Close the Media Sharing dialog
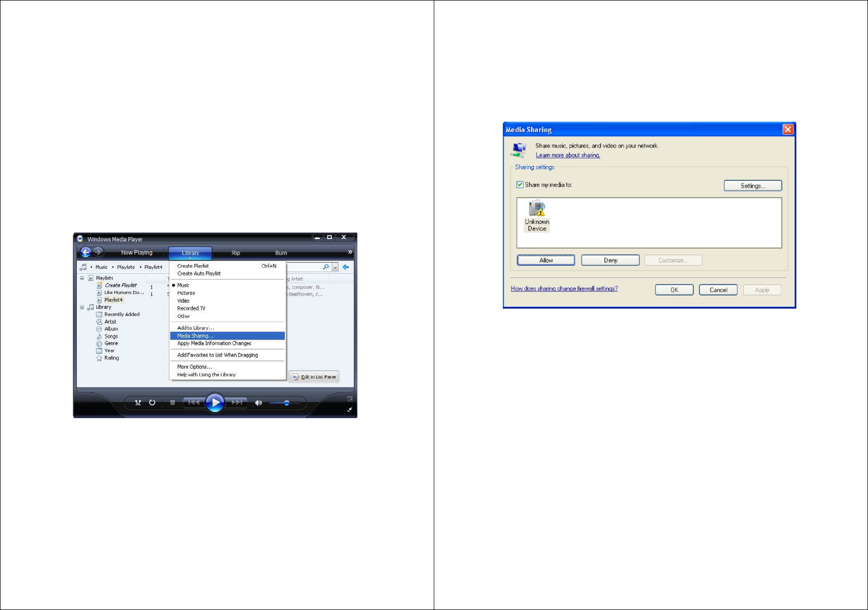This screenshot has width=868, height=610. click(x=788, y=129)
